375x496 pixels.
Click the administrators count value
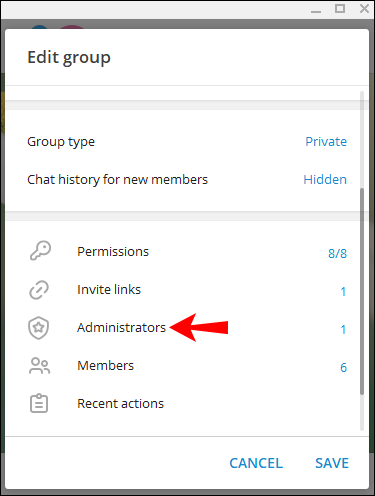[x=343, y=329]
